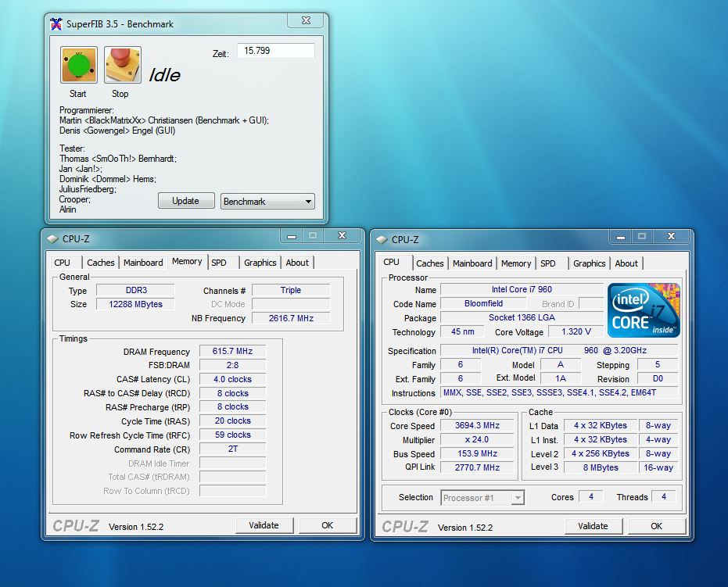The height and width of the screenshot is (587, 728).
Task: Click the Idle status text in SuperFIB
Action: click(164, 75)
